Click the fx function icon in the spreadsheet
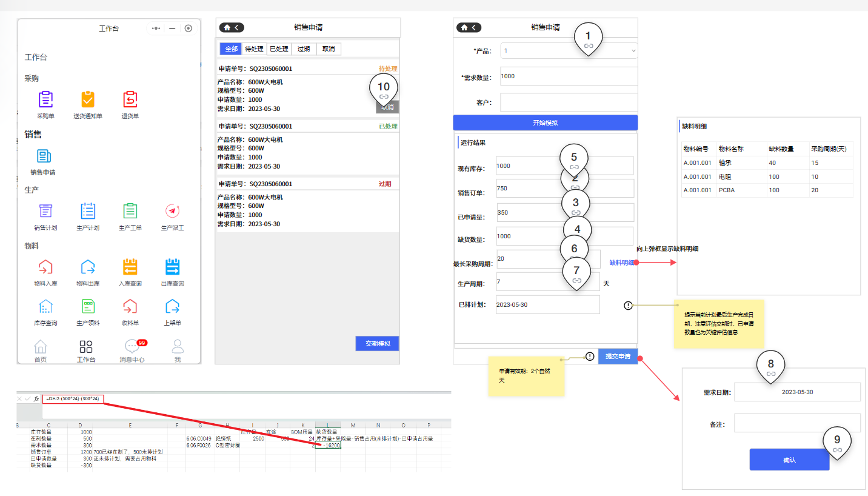868x496 pixels. 36,399
